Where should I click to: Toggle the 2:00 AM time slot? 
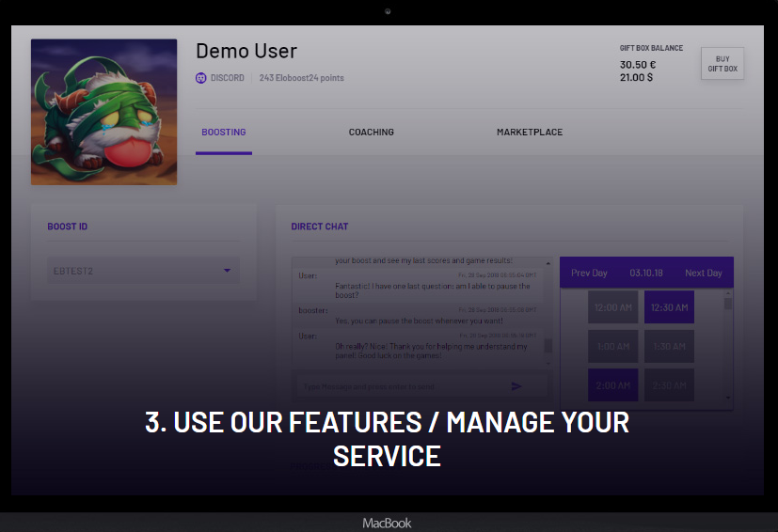612,385
